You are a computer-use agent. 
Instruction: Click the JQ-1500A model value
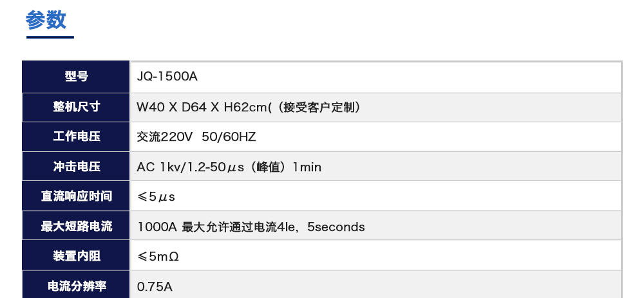[167, 77]
